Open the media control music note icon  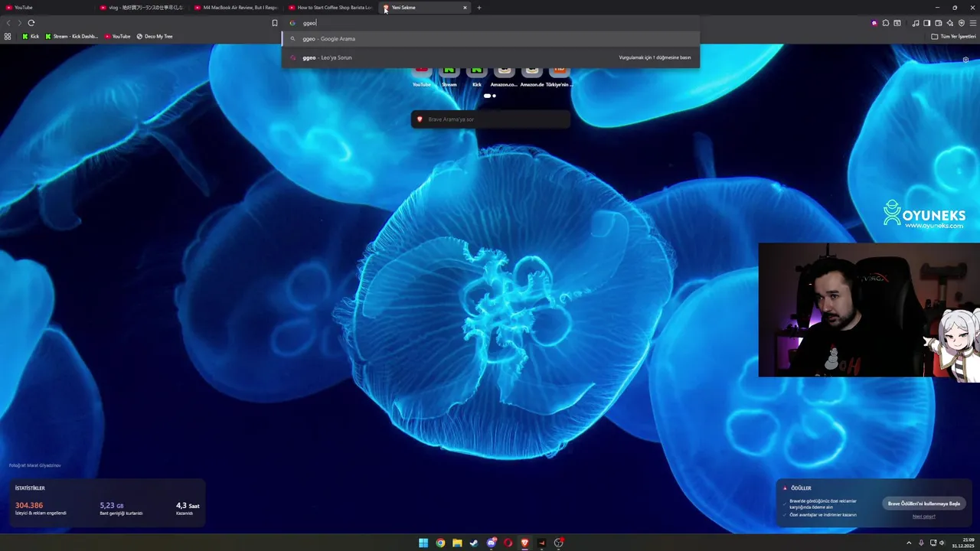pos(916,23)
